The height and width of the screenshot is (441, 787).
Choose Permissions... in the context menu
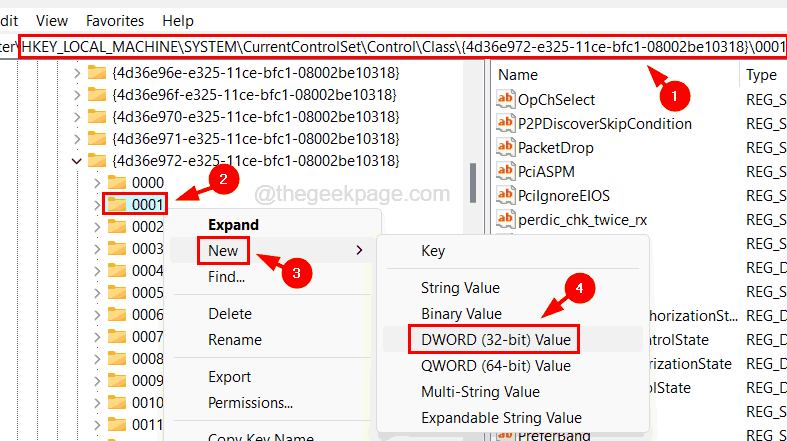pos(250,403)
